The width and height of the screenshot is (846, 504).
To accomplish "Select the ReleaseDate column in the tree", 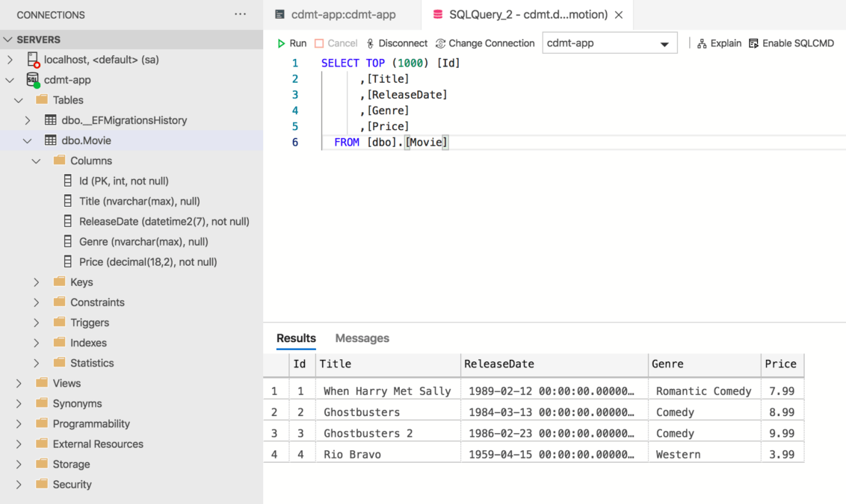I will click(x=164, y=221).
